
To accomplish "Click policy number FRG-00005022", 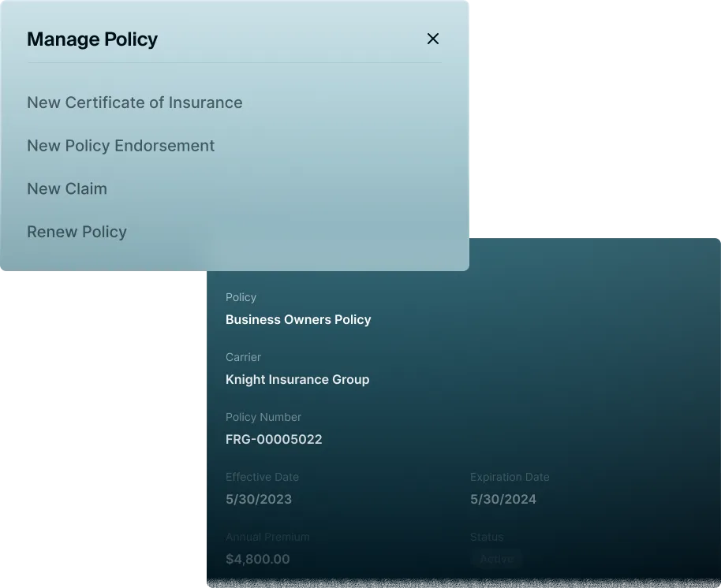I will (274, 439).
